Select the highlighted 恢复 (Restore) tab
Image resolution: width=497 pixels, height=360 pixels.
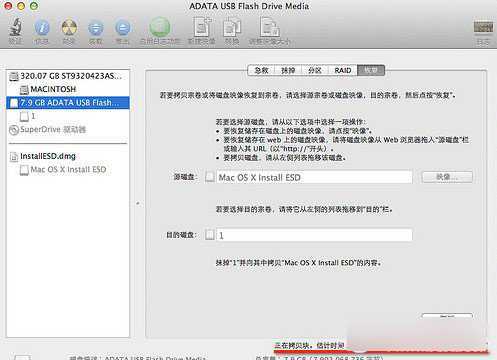point(371,70)
